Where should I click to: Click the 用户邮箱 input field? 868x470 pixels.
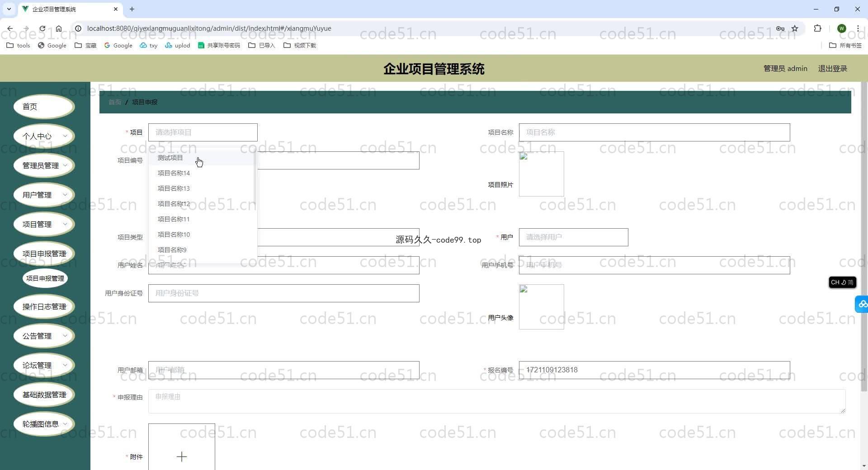pos(284,370)
